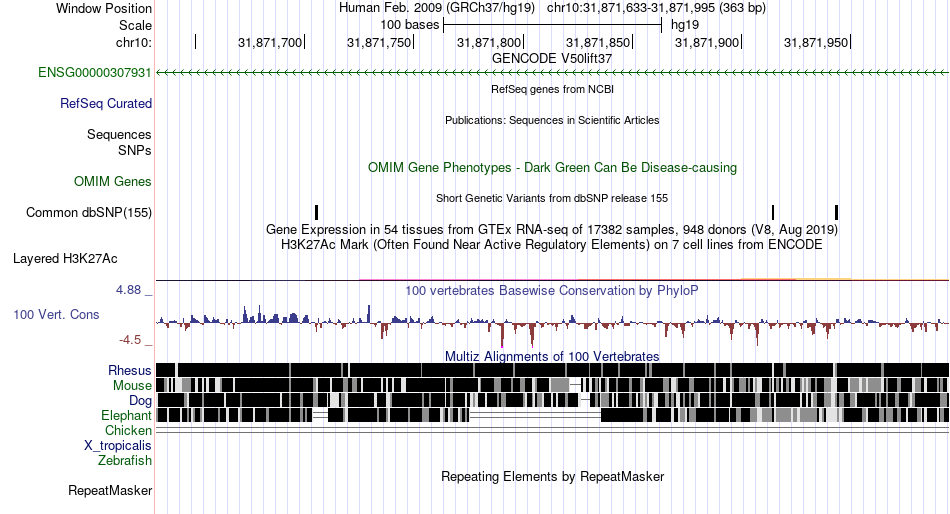Click the -4.5 PhyloP lower value

coord(130,340)
